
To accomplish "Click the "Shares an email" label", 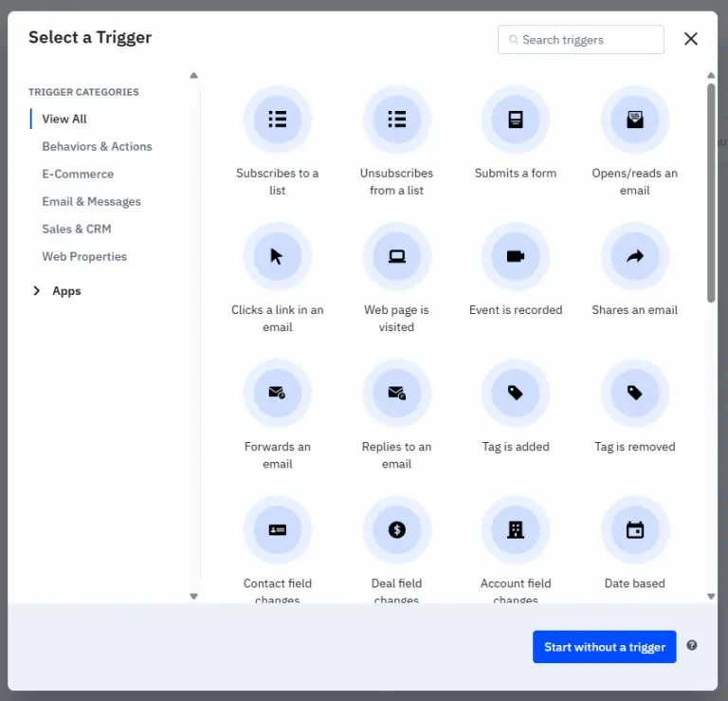I will [635, 310].
